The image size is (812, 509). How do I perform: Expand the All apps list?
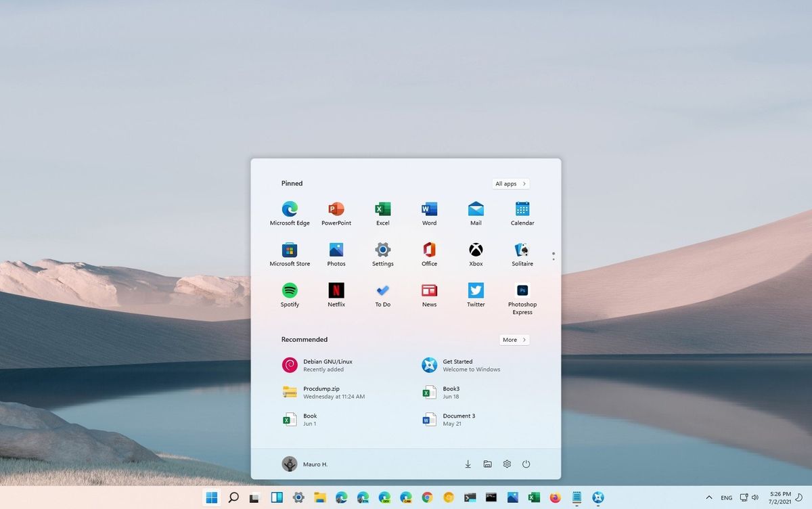tap(510, 183)
